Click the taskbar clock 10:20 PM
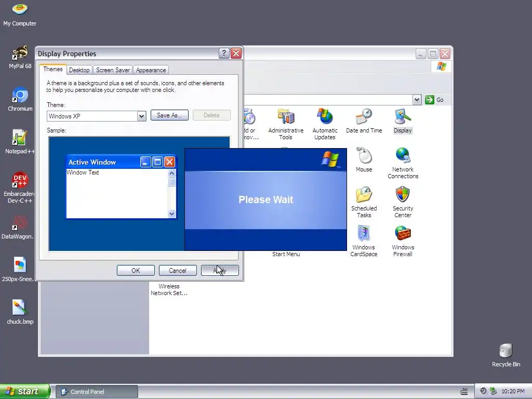Screen dimensions: 532x399 click(x=513, y=392)
